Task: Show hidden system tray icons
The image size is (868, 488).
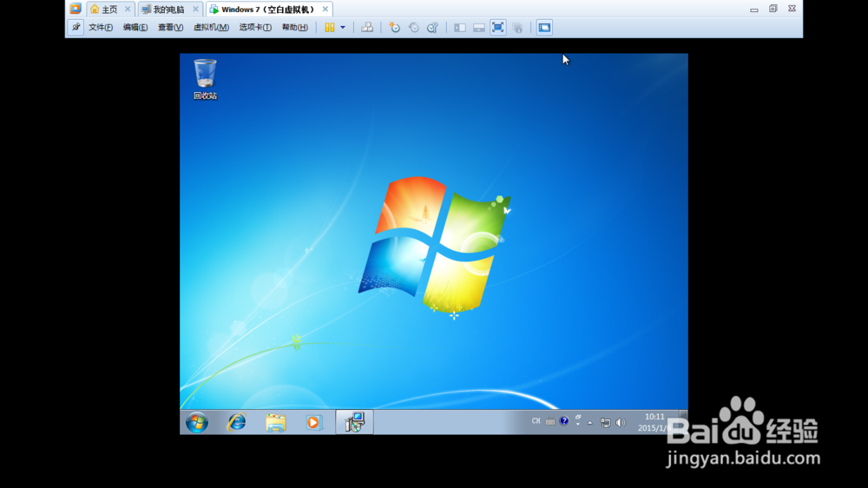Action: (590, 423)
